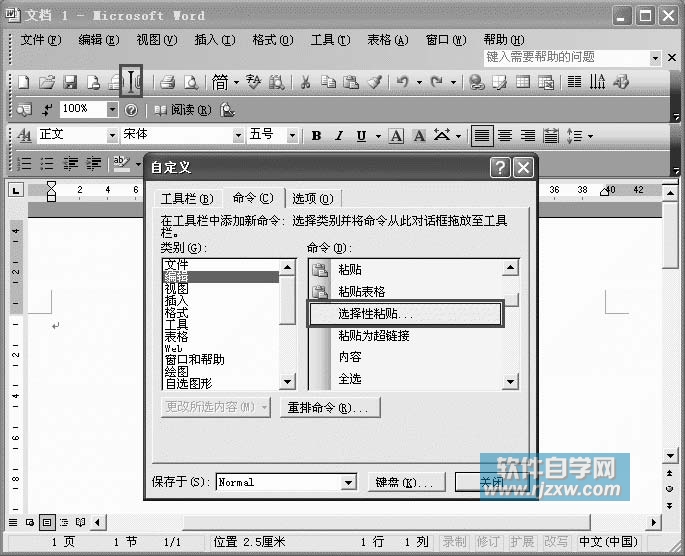The width and height of the screenshot is (685, 556).
Task: Toggle 修订 track changes in status bar
Action: pyautogui.click(x=488, y=542)
